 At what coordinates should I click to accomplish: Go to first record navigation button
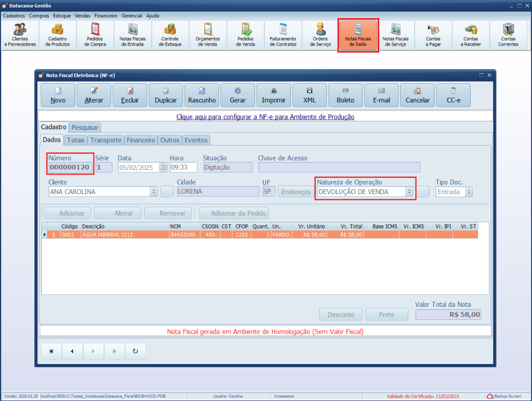(x=52, y=351)
